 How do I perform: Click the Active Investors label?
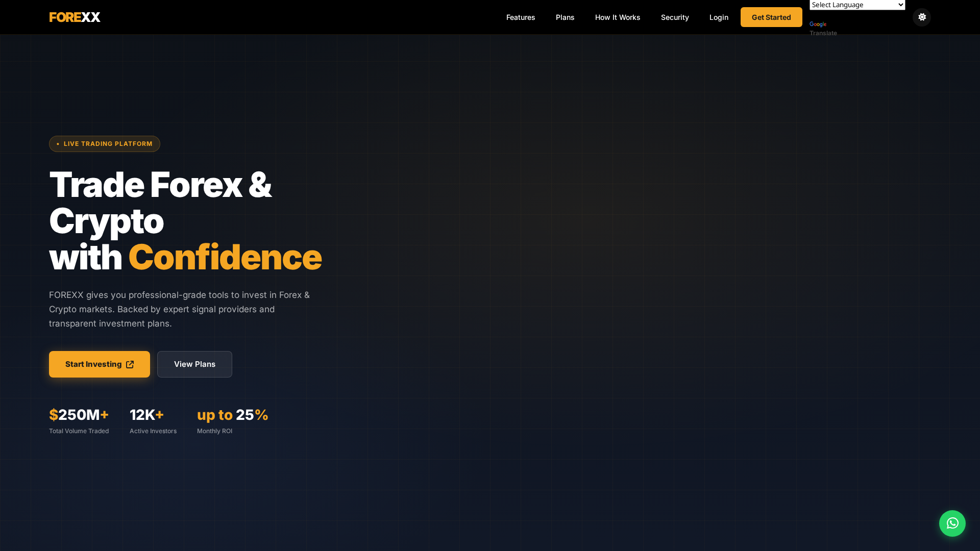coord(153,431)
